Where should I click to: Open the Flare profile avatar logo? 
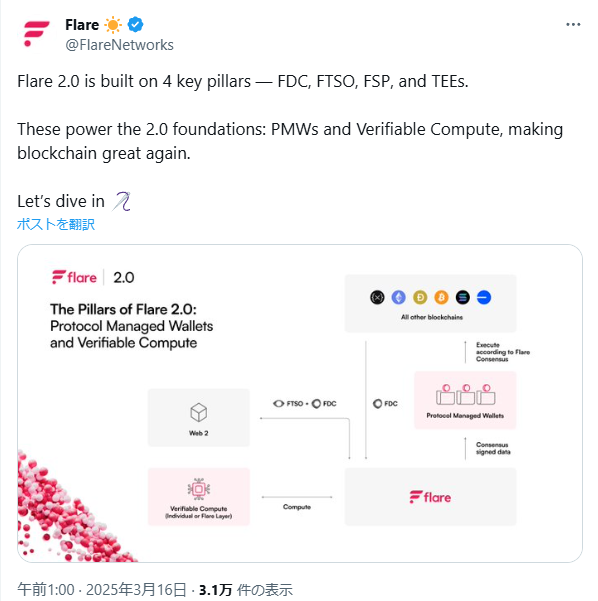tap(36, 34)
